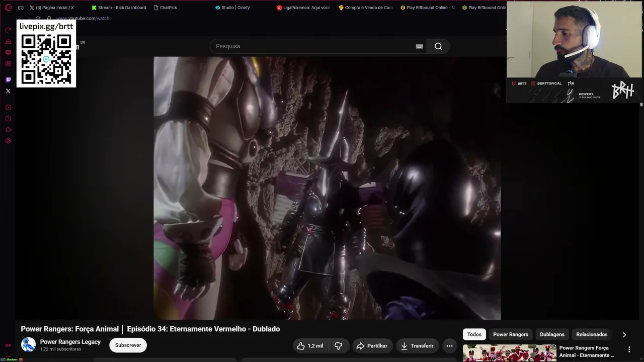Select the Dublagens filter chip

552,334
